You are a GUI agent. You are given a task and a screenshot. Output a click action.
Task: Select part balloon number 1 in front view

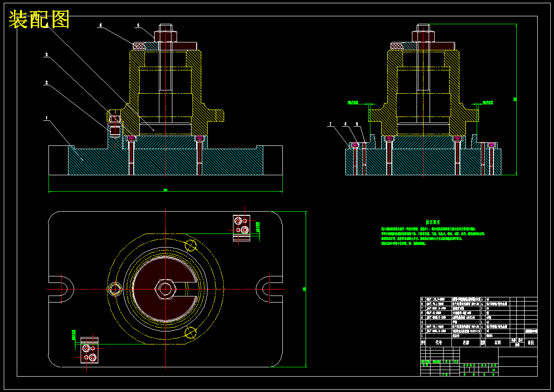coord(46,118)
